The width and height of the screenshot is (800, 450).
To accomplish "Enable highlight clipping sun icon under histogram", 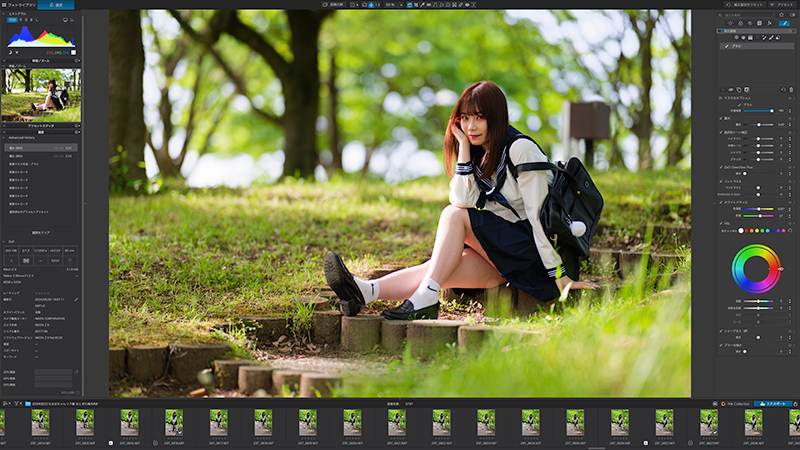I will click(x=17, y=52).
